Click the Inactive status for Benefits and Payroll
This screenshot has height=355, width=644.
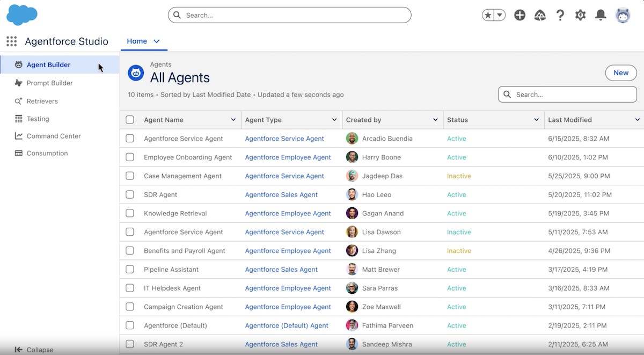point(459,251)
